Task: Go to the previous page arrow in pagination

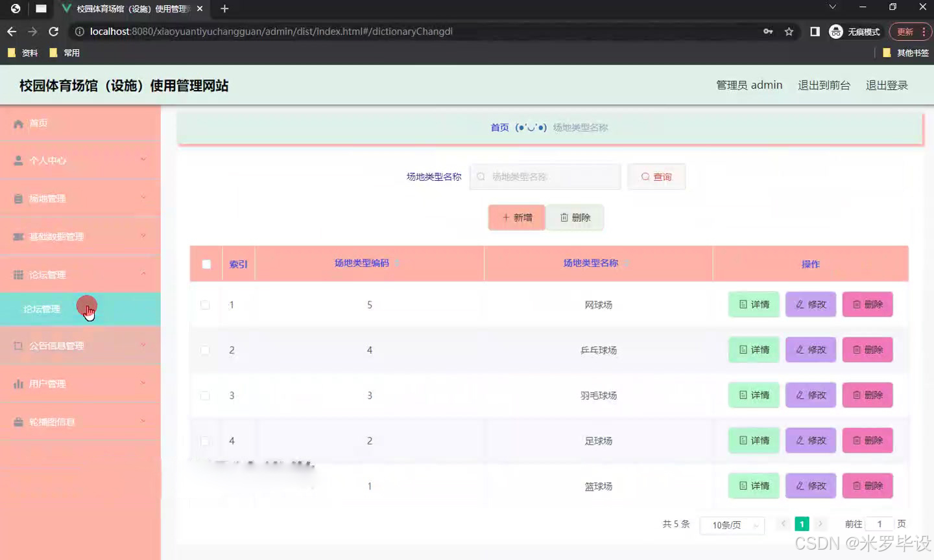Action: point(784,524)
